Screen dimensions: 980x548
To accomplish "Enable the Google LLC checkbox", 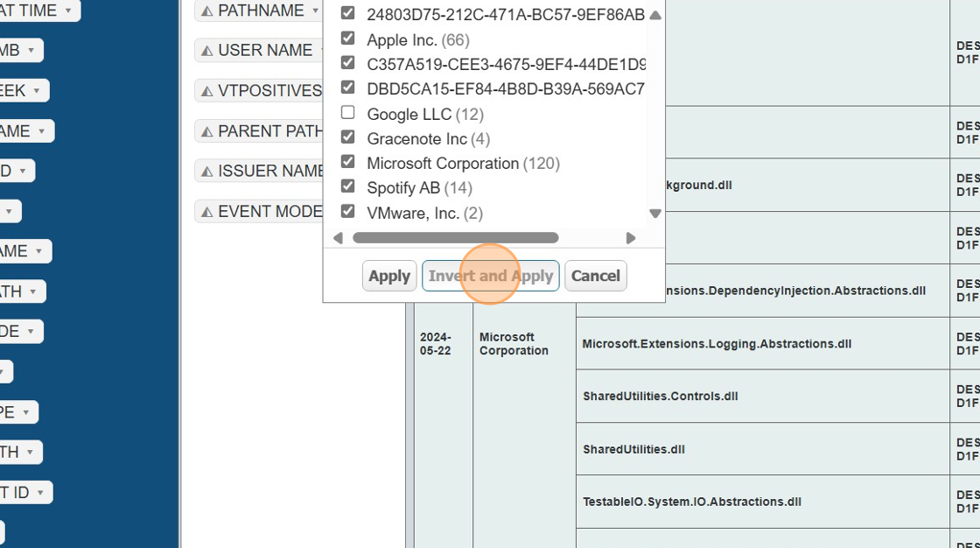I will pos(347,112).
